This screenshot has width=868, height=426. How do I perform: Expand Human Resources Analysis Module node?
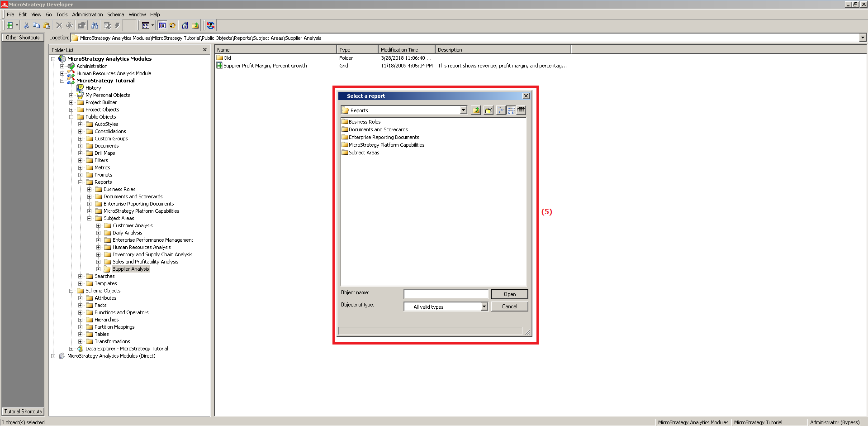tap(62, 73)
